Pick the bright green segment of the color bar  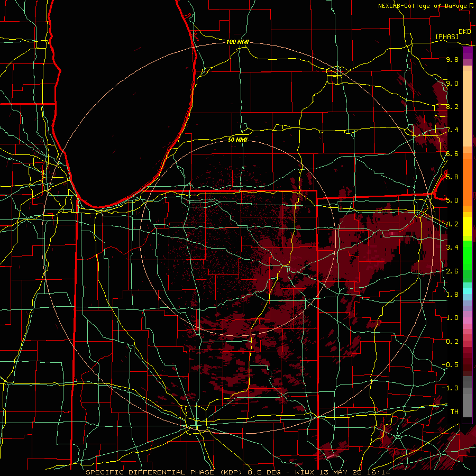[x=467, y=255]
